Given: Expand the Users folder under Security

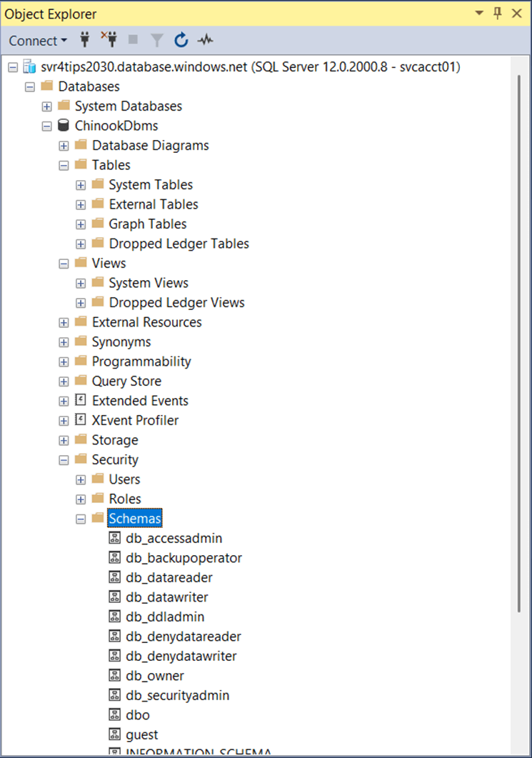Looking at the screenshot, I should click(x=81, y=479).
